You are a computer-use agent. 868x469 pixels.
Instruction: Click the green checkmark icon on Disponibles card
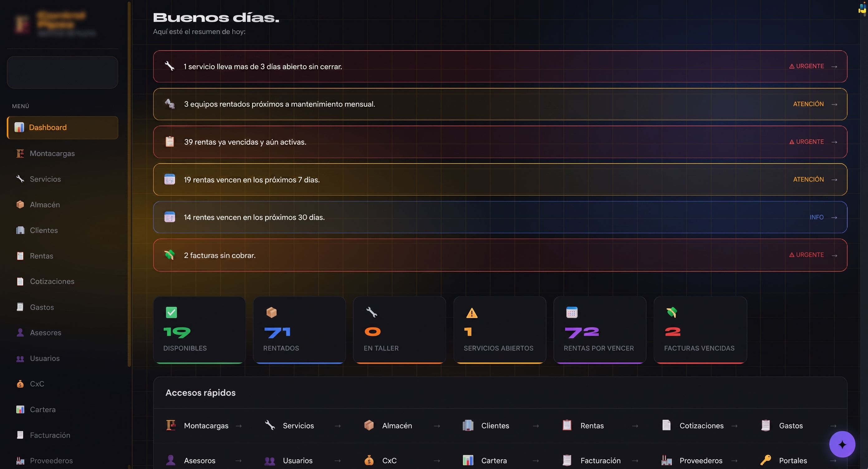click(x=171, y=312)
